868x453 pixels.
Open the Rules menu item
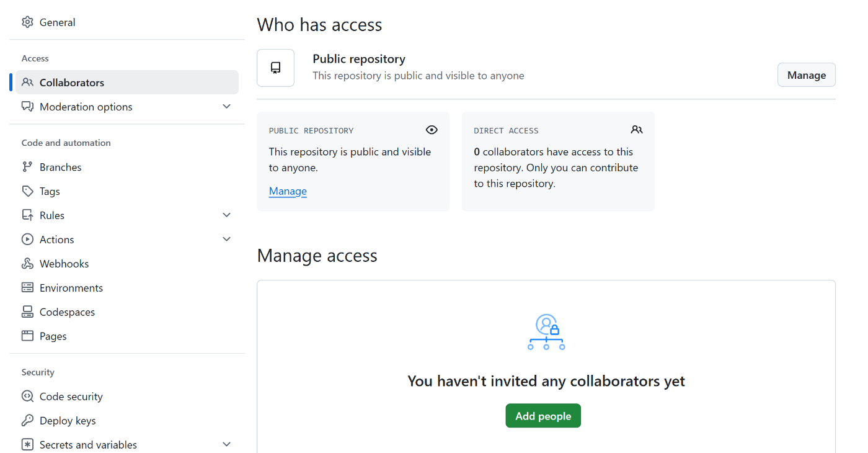[x=127, y=215]
